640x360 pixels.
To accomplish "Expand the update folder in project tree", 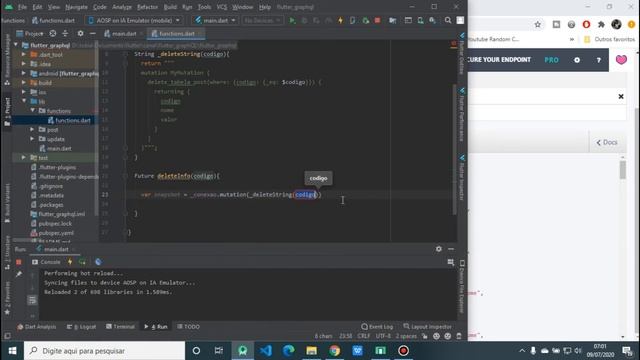I will pyautogui.click(x=32, y=139).
